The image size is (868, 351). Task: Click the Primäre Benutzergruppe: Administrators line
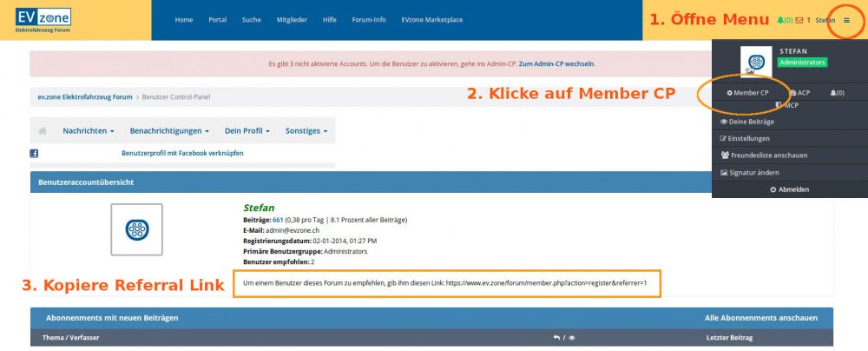click(x=305, y=252)
